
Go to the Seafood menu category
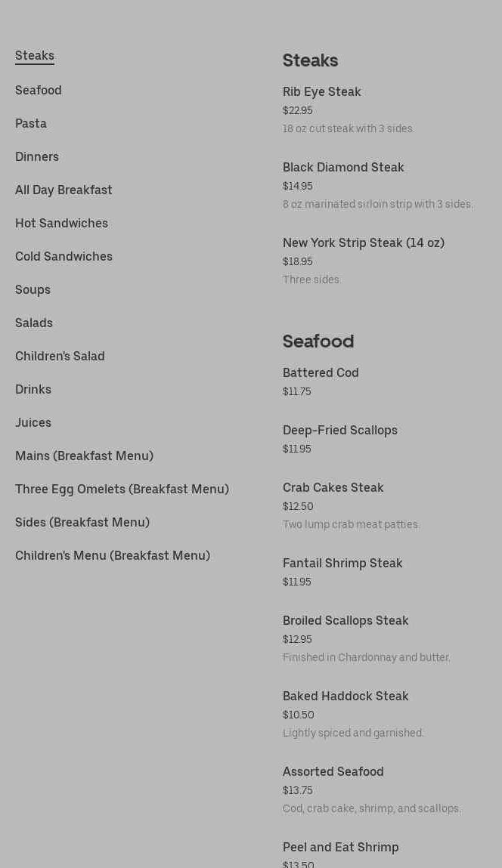pyautogui.click(x=39, y=90)
